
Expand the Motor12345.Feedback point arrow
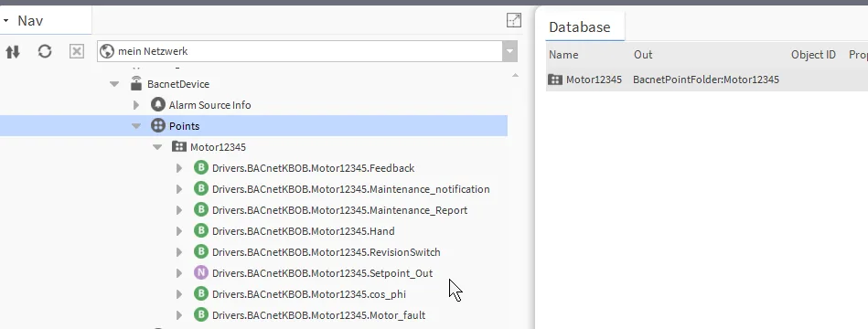click(178, 168)
